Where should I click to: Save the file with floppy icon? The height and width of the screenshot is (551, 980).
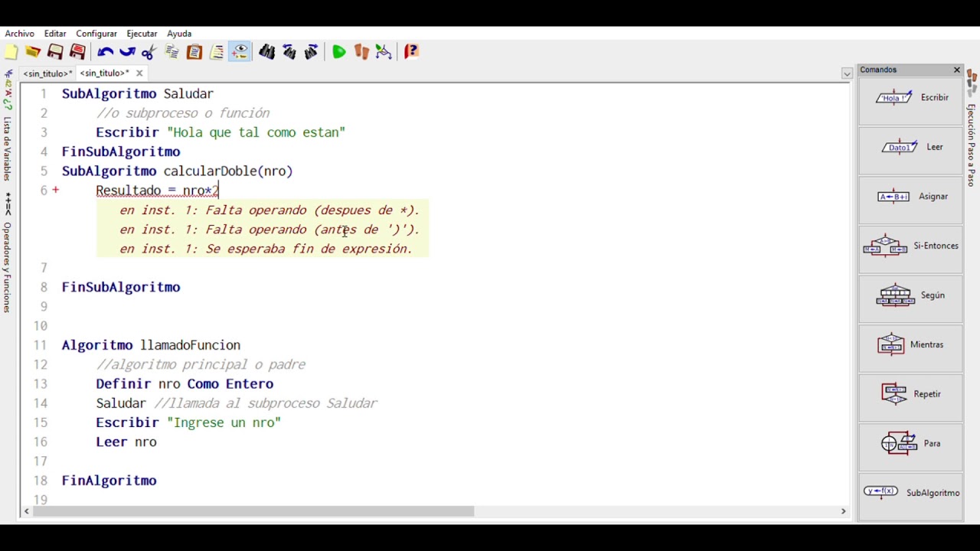[55, 52]
